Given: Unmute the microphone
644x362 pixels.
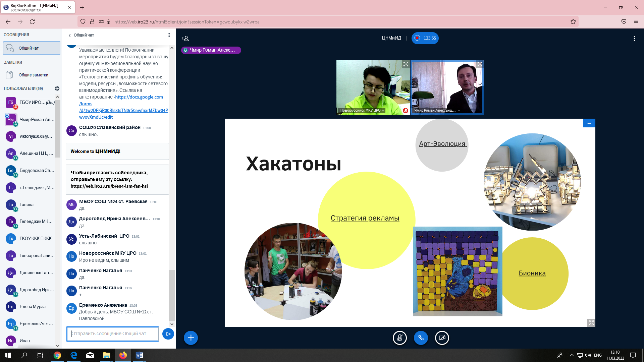Looking at the screenshot, I should click(399, 338).
